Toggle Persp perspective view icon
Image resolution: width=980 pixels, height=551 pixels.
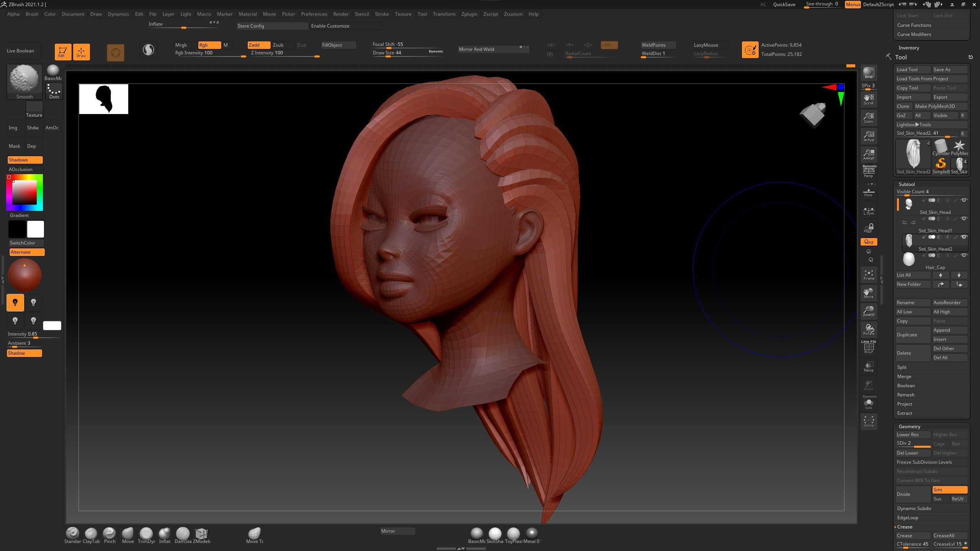868,171
